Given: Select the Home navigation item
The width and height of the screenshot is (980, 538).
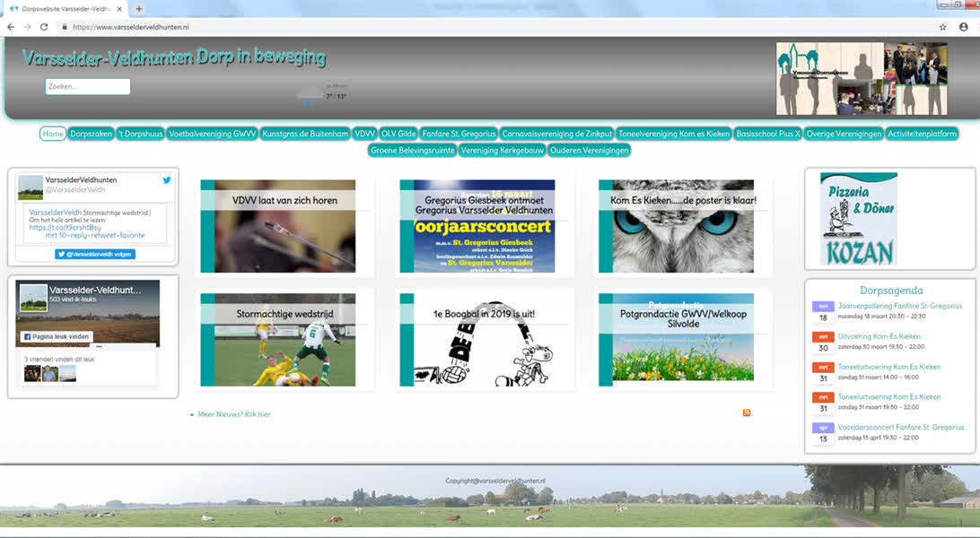Looking at the screenshot, I should click(x=53, y=134).
